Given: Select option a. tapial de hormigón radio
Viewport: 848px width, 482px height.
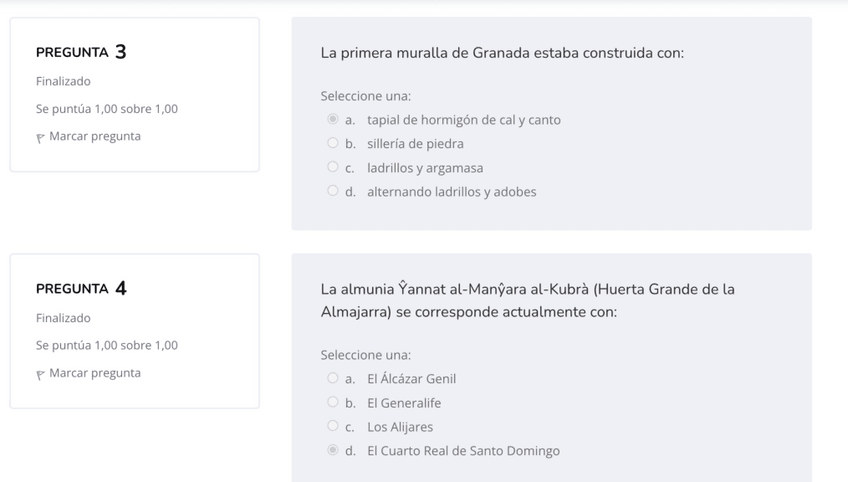Looking at the screenshot, I should [x=333, y=119].
